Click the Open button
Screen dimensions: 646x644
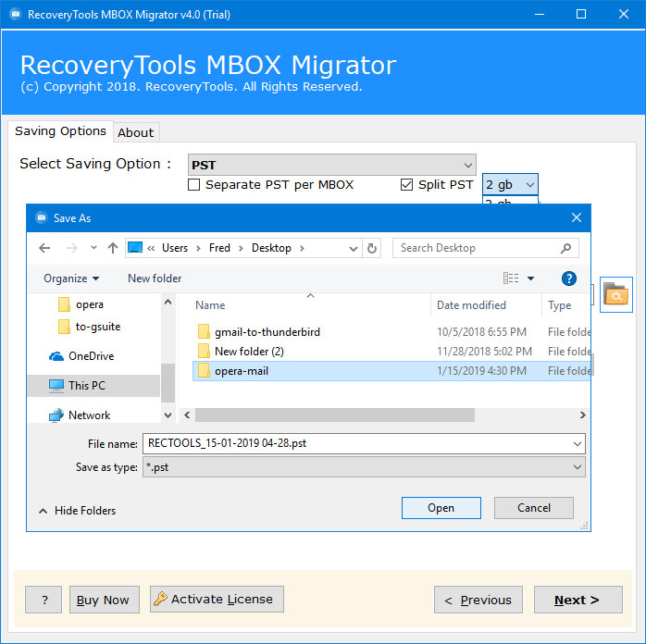pos(441,508)
